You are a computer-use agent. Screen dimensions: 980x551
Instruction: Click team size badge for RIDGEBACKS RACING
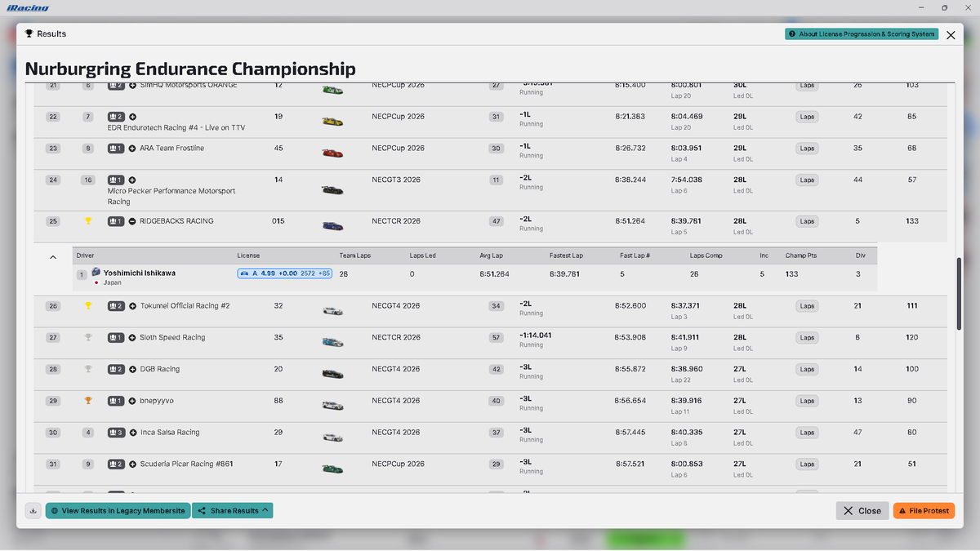click(116, 221)
